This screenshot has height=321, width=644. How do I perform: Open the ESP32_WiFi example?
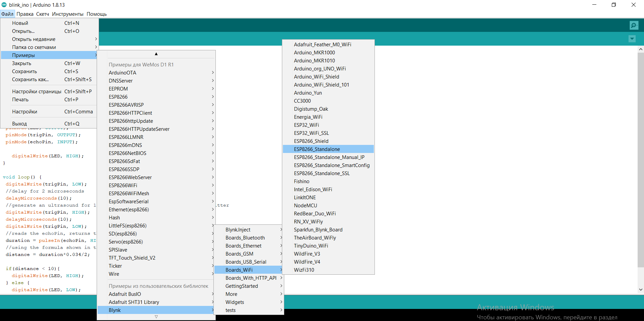tap(328, 125)
